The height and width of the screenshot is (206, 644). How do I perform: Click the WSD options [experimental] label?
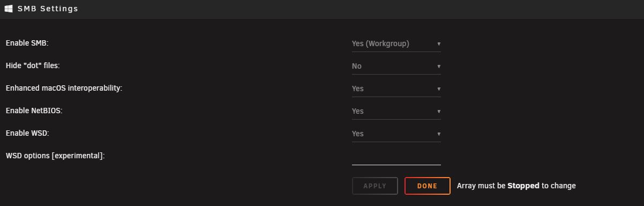point(55,156)
